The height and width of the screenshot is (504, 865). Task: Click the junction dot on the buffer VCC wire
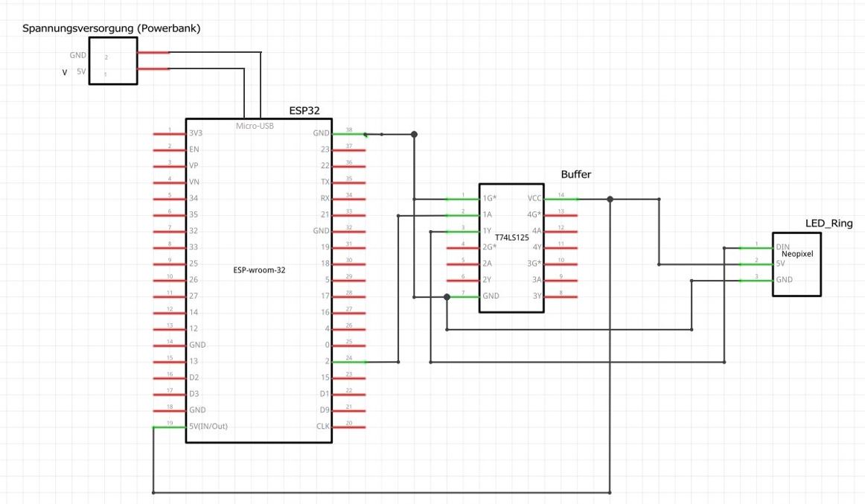pos(610,199)
